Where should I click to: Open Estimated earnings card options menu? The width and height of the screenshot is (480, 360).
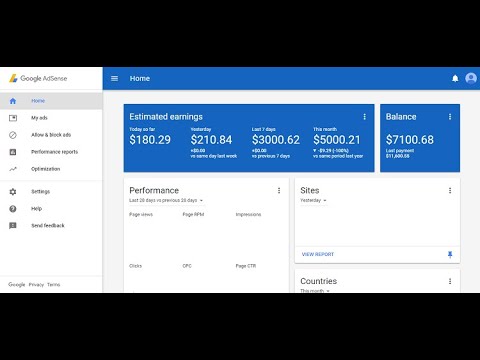click(x=364, y=116)
